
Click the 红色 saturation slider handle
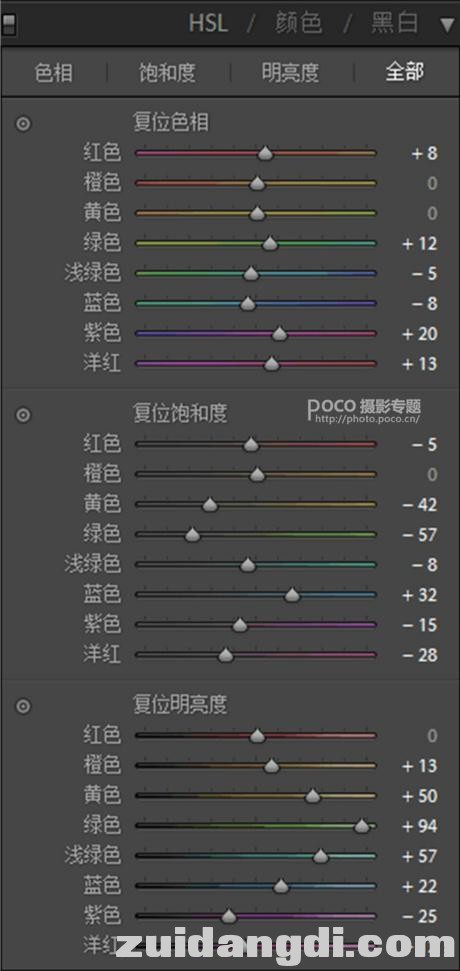[251, 444]
